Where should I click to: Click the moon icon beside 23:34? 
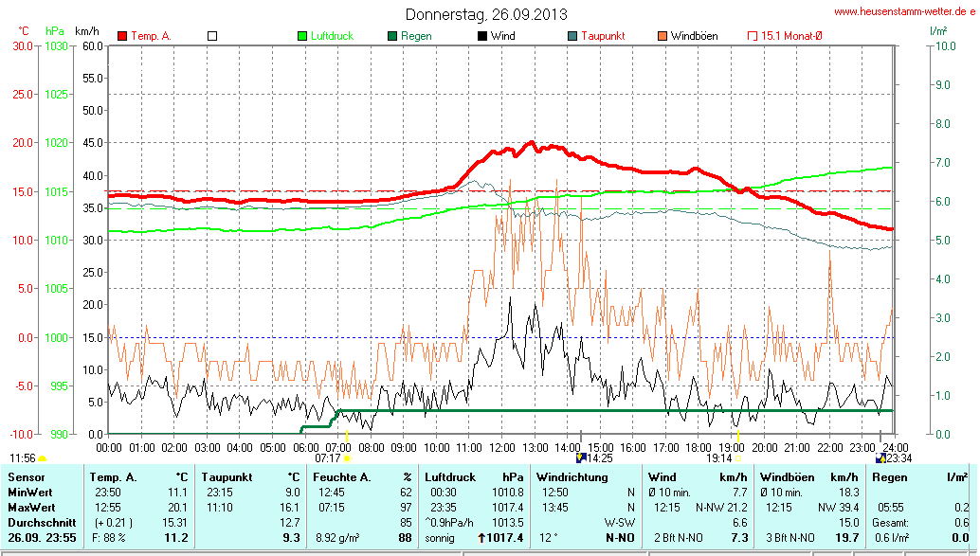tap(879, 458)
